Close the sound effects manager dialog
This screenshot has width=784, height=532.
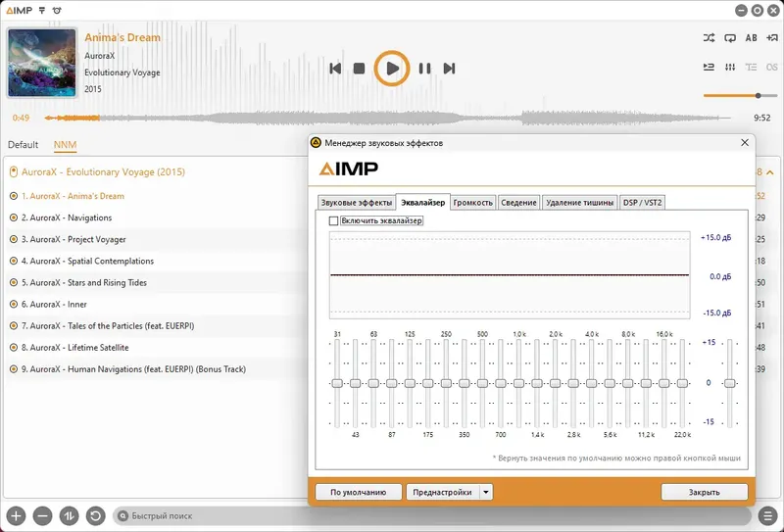click(745, 143)
